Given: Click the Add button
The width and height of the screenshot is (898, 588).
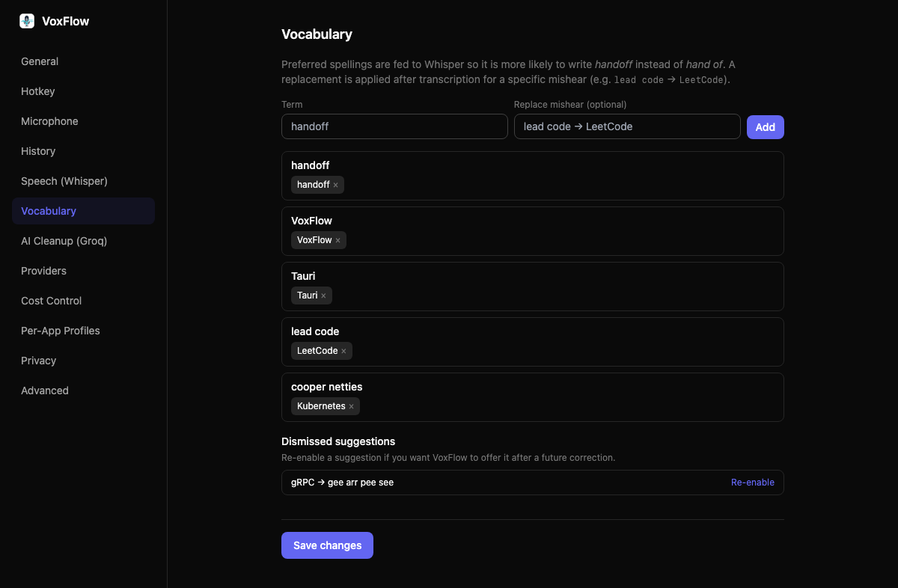Looking at the screenshot, I should (x=765, y=126).
